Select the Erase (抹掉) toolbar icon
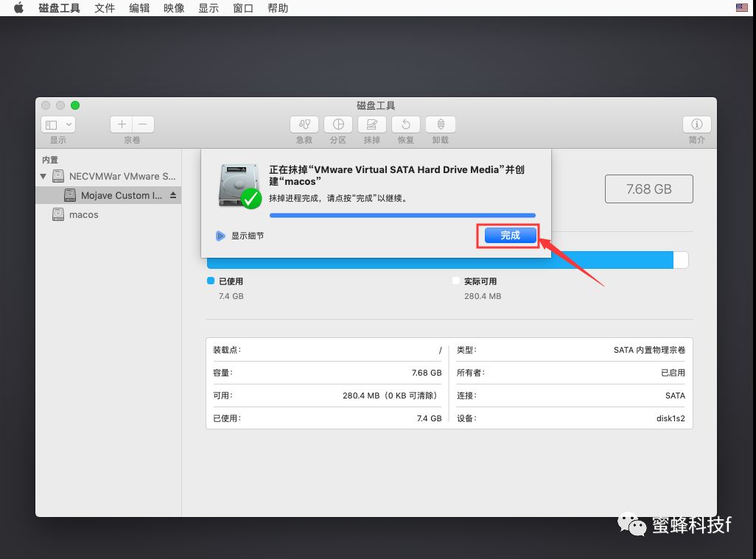Image resolution: width=756 pixels, height=559 pixels. [x=371, y=124]
